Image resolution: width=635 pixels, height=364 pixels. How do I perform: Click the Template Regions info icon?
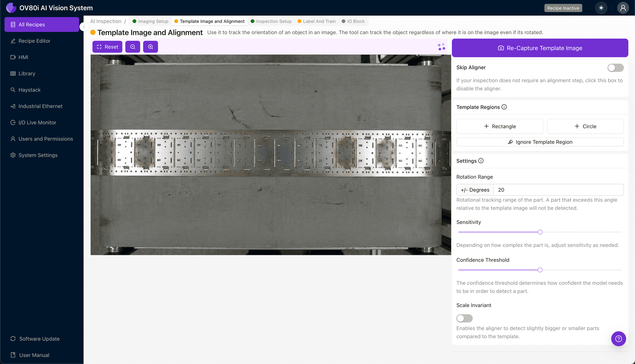click(x=504, y=107)
